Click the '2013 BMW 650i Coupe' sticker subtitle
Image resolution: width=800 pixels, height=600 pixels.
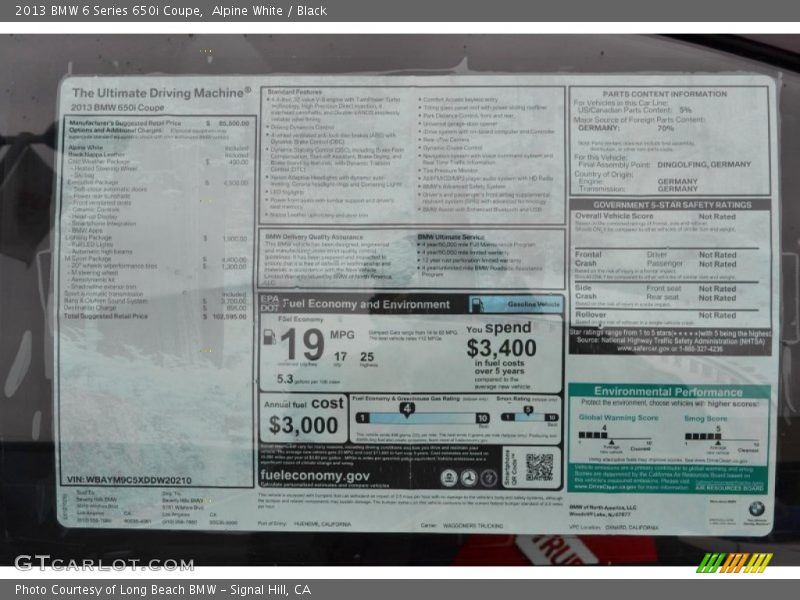click(x=117, y=108)
